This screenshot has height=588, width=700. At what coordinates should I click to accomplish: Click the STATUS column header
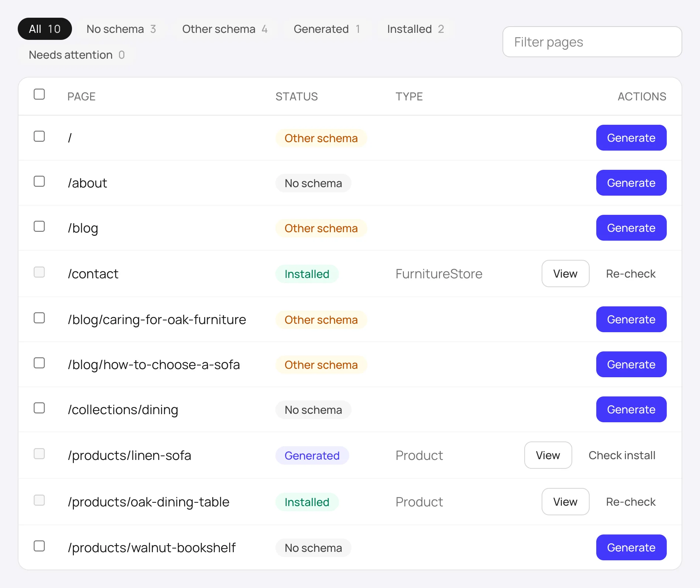tap(296, 96)
